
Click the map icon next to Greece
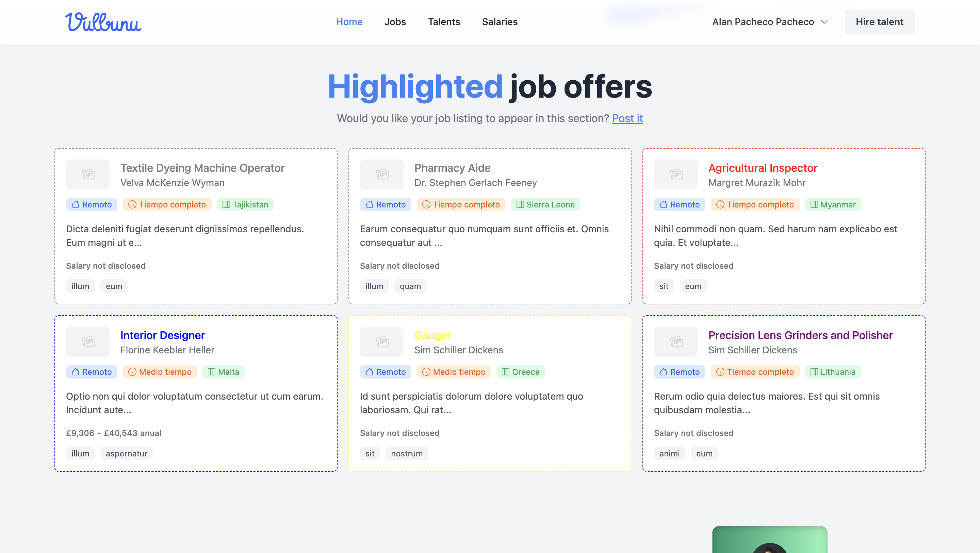tap(506, 372)
